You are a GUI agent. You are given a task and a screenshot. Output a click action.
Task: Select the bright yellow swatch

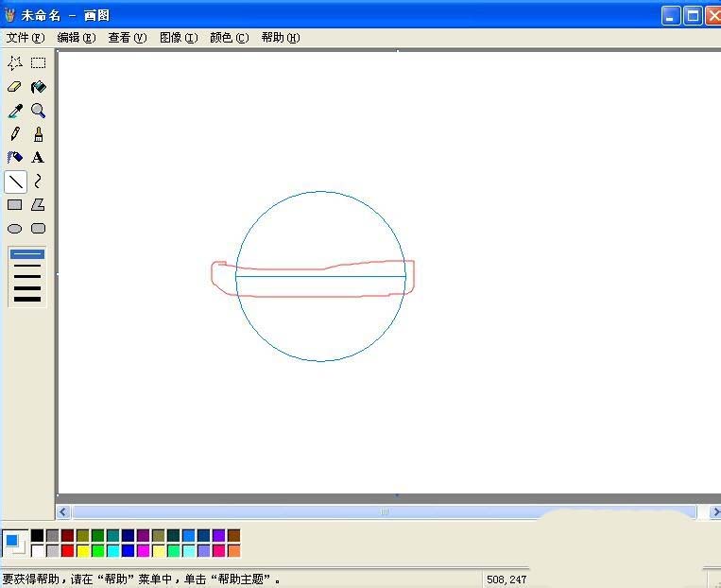click(83, 551)
